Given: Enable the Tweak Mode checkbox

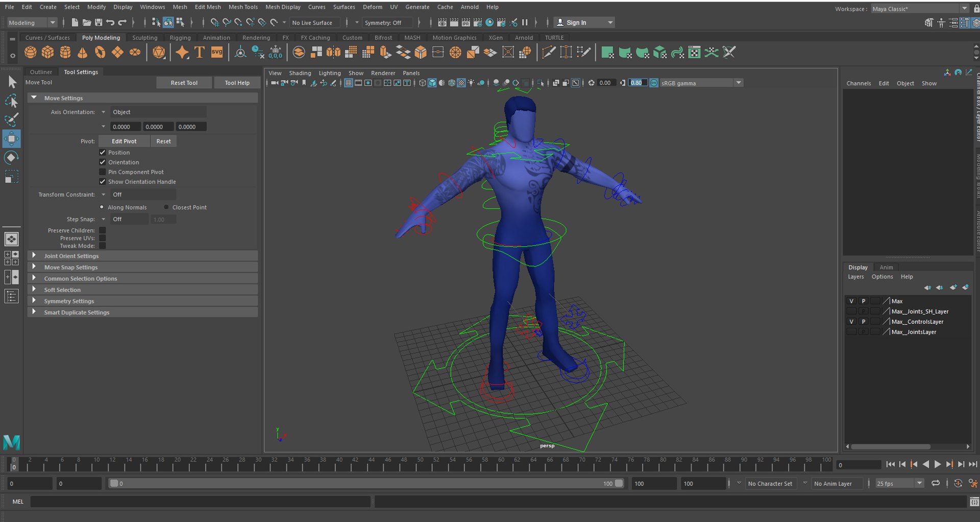Looking at the screenshot, I should [x=103, y=246].
